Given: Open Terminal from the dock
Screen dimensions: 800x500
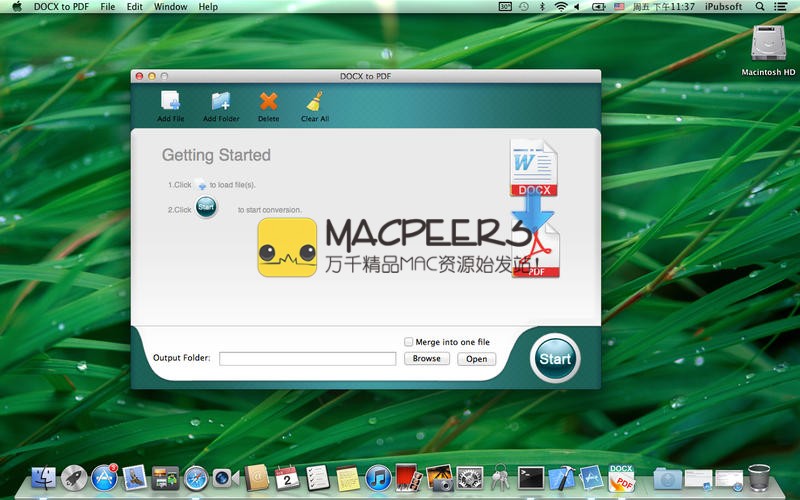Looking at the screenshot, I should [531, 478].
